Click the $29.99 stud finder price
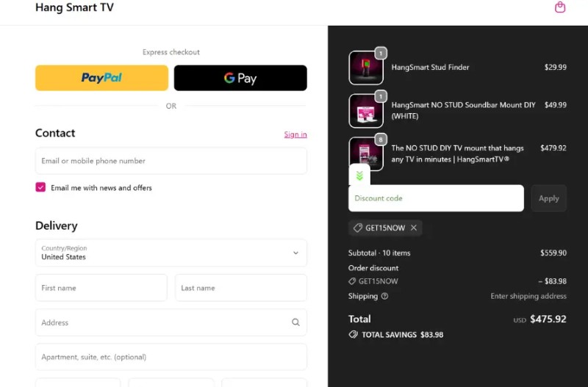 [556, 68]
